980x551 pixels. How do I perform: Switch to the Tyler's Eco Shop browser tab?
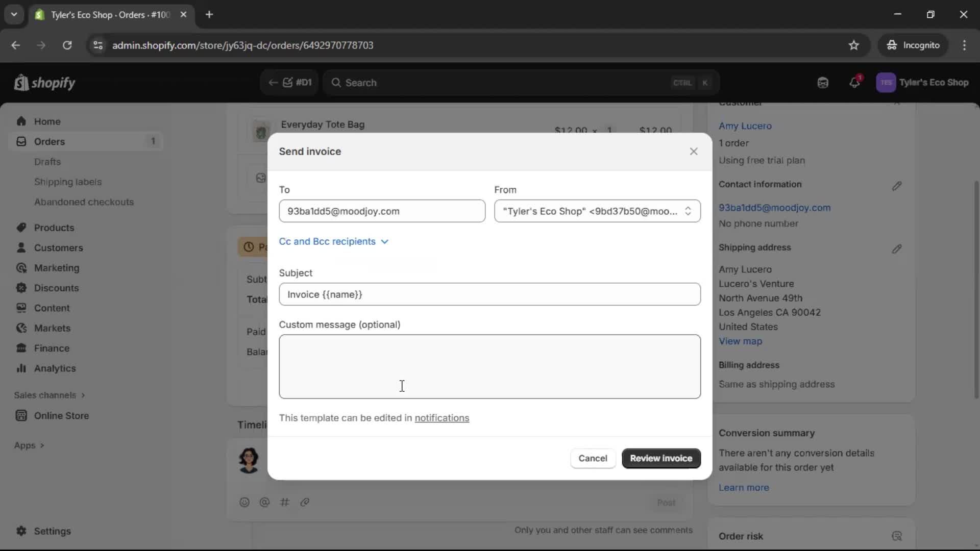pyautogui.click(x=102, y=15)
